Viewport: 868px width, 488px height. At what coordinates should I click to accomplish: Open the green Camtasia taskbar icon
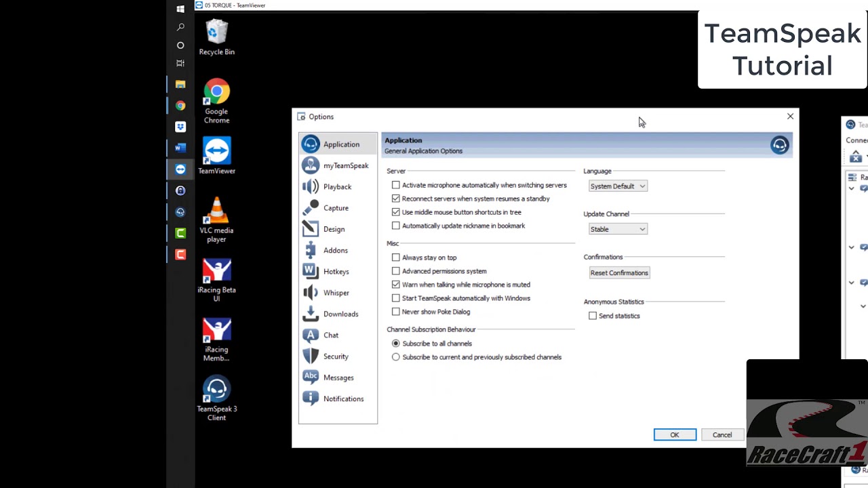180,233
